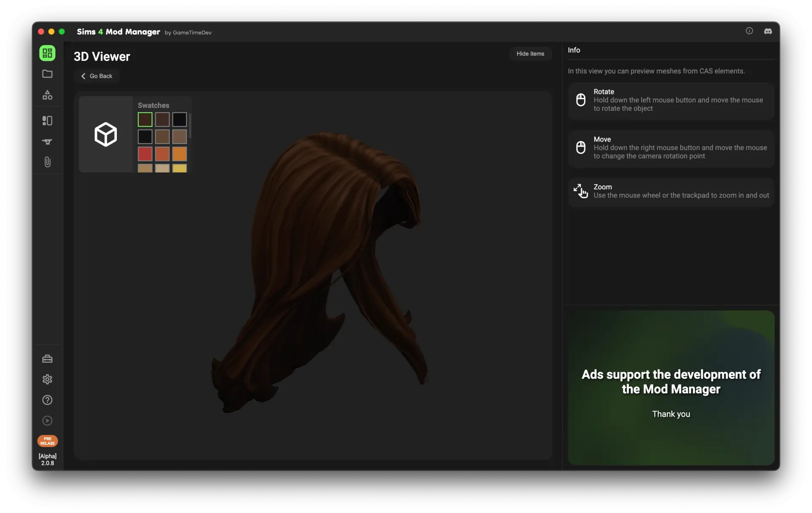The image size is (812, 513).
Task: Click the Hide items button
Action: (530, 54)
